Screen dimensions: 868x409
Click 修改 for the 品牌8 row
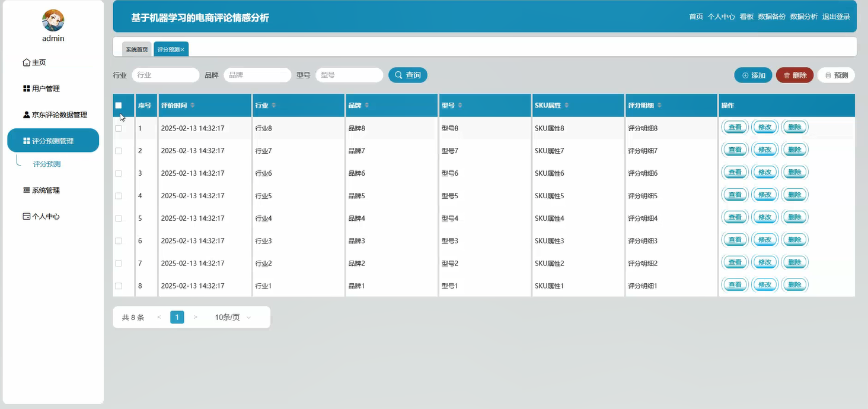tap(765, 127)
